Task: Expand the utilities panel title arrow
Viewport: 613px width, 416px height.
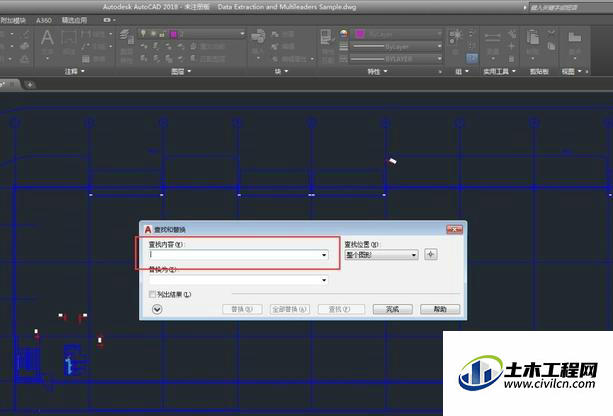Action: (514, 71)
